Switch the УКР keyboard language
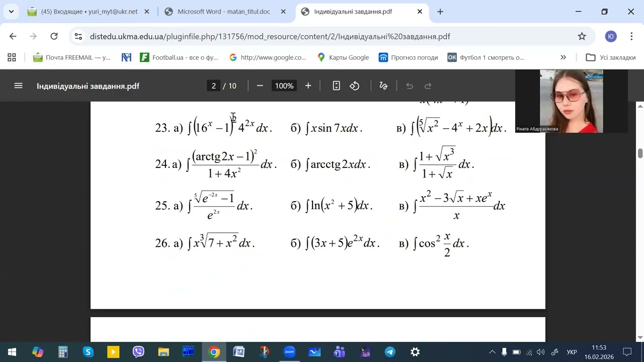This screenshot has width=644, height=362. pyautogui.click(x=572, y=352)
